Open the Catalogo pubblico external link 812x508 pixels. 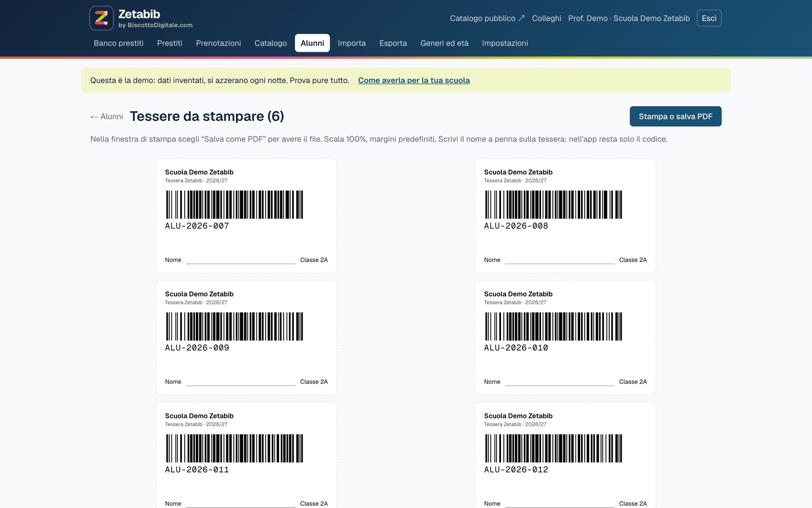(x=487, y=18)
